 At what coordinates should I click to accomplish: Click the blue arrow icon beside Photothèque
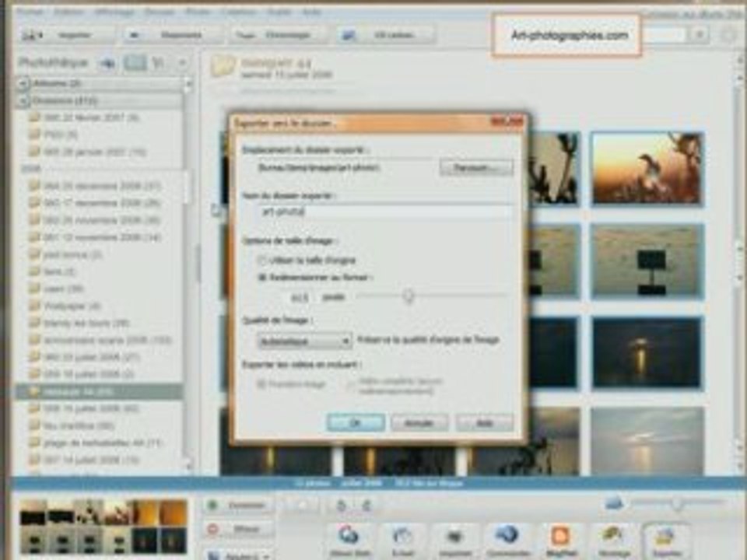(x=107, y=63)
